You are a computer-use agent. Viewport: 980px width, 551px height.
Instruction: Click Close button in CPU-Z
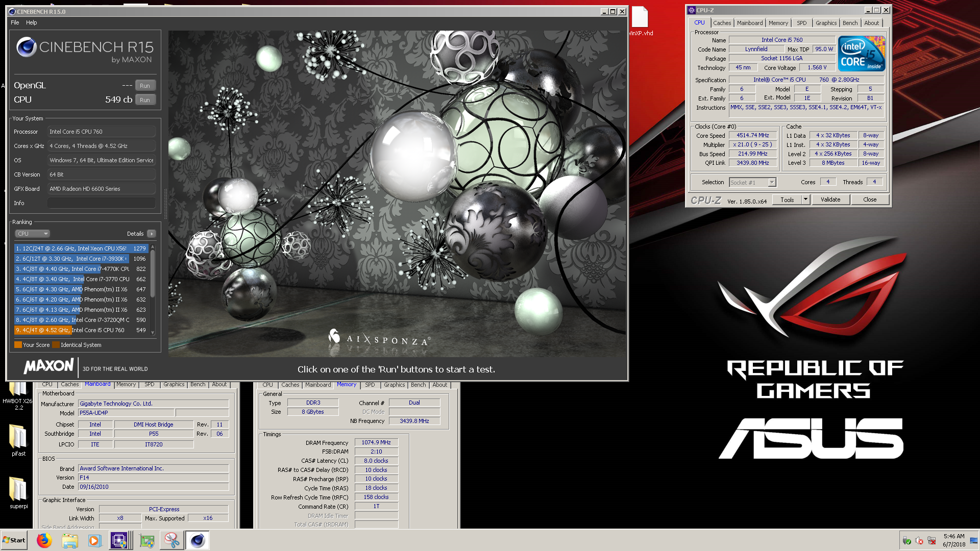[x=870, y=200]
